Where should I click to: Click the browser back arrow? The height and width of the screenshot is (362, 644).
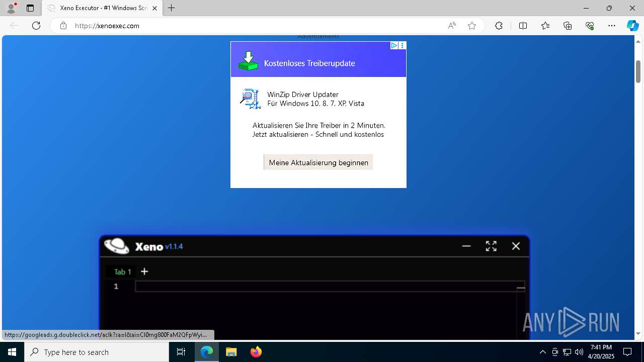[14, 26]
